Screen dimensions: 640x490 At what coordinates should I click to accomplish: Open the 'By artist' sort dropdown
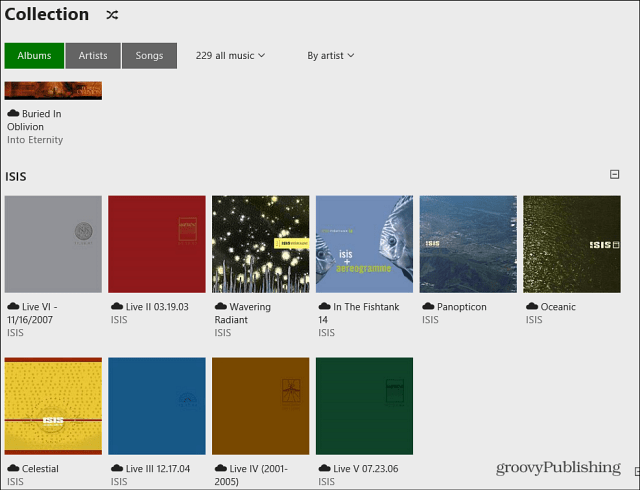(x=331, y=56)
